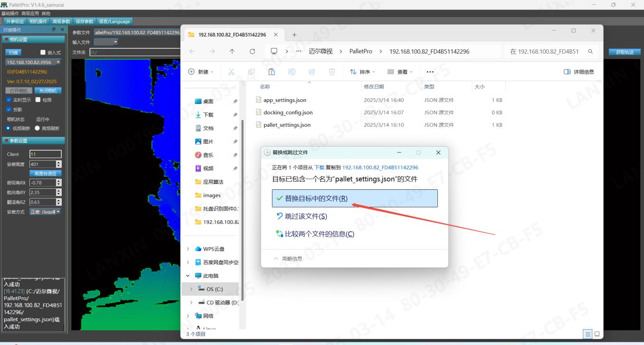
Task: Enable the 检测 checkbox
Action: tap(38, 100)
